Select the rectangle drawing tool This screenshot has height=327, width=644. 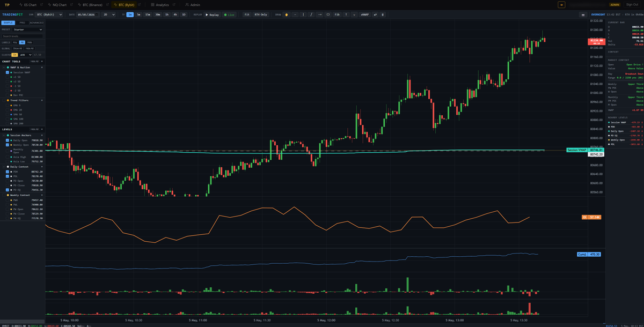pyautogui.click(x=328, y=14)
